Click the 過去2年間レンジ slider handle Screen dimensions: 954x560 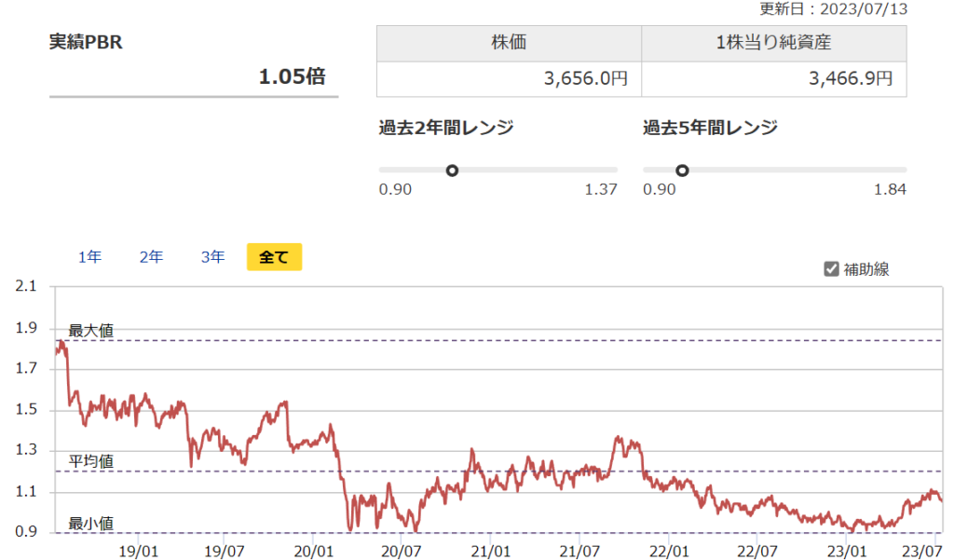pos(452,171)
